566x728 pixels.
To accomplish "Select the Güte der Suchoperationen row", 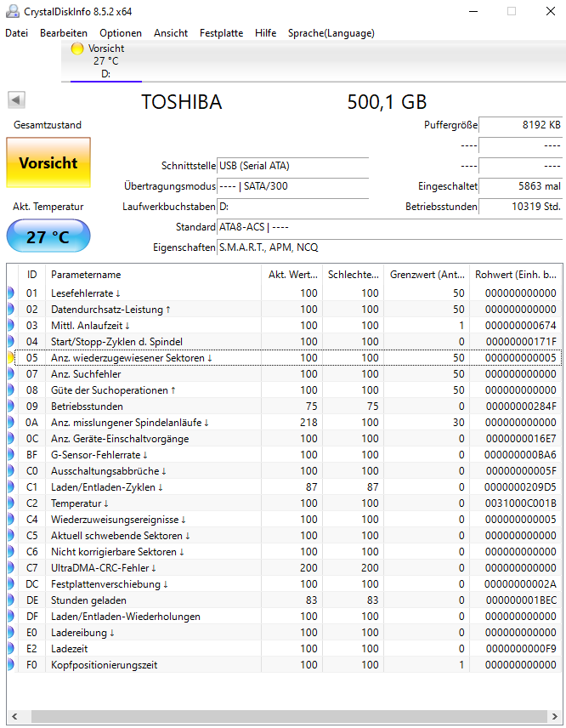I will [x=285, y=390].
